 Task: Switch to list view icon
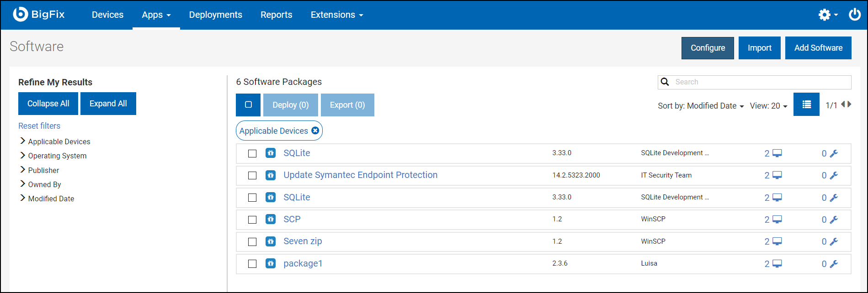click(806, 105)
